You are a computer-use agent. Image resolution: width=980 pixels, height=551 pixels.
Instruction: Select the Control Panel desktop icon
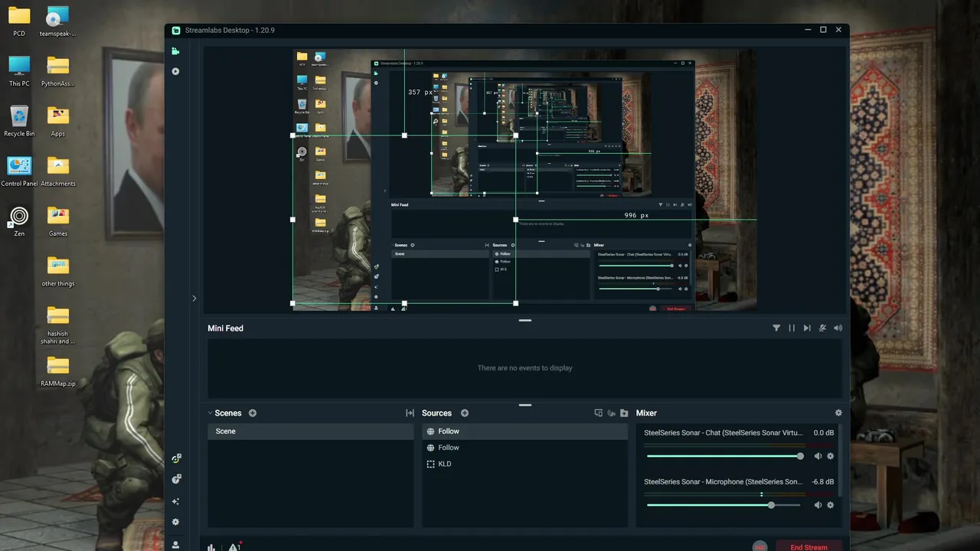(x=19, y=171)
